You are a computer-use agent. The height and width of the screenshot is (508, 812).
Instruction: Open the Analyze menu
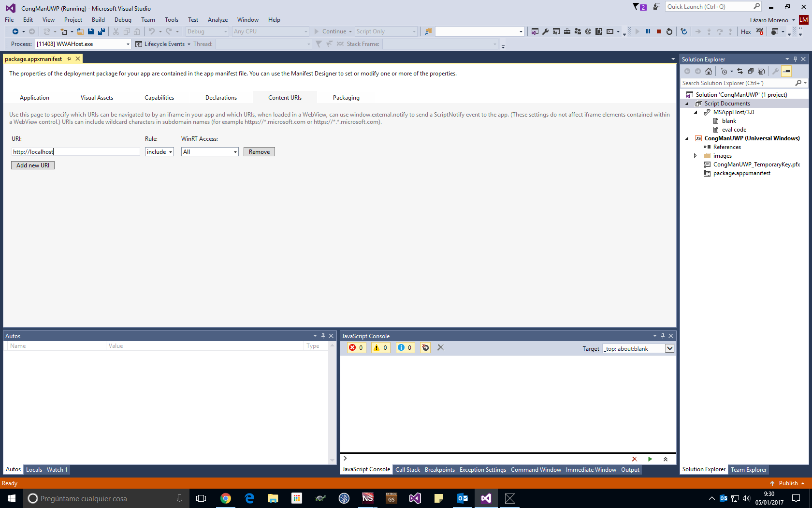[x=217, y=20]
